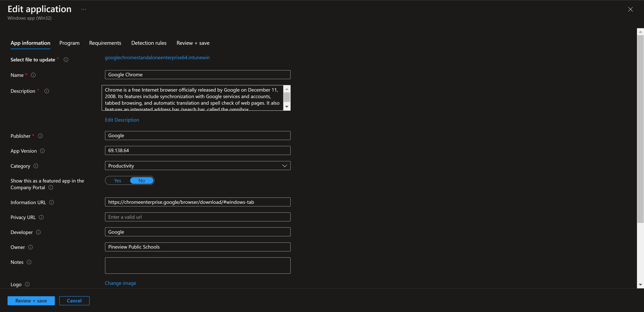Click the empty Privacy URL field

(198, 217)
